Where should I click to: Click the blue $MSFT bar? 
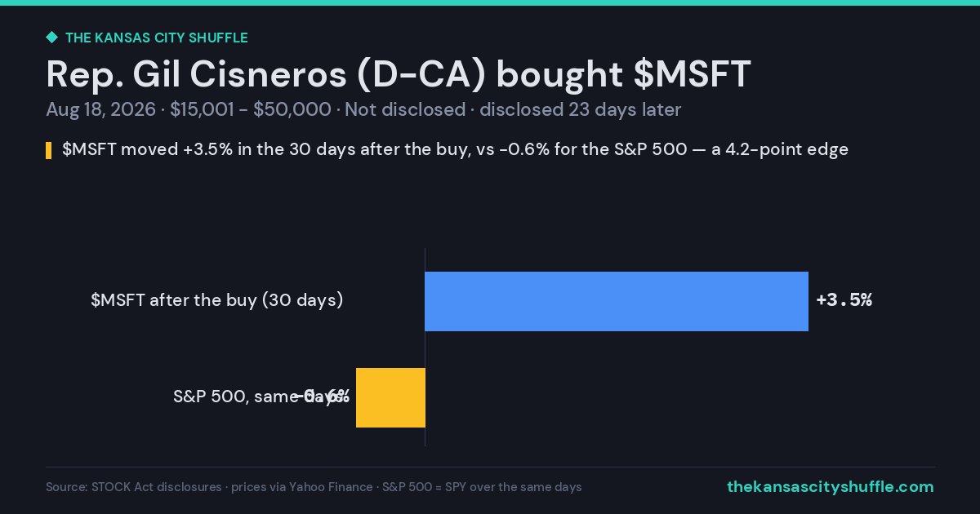pyautogui.click(x=617, y=301)
